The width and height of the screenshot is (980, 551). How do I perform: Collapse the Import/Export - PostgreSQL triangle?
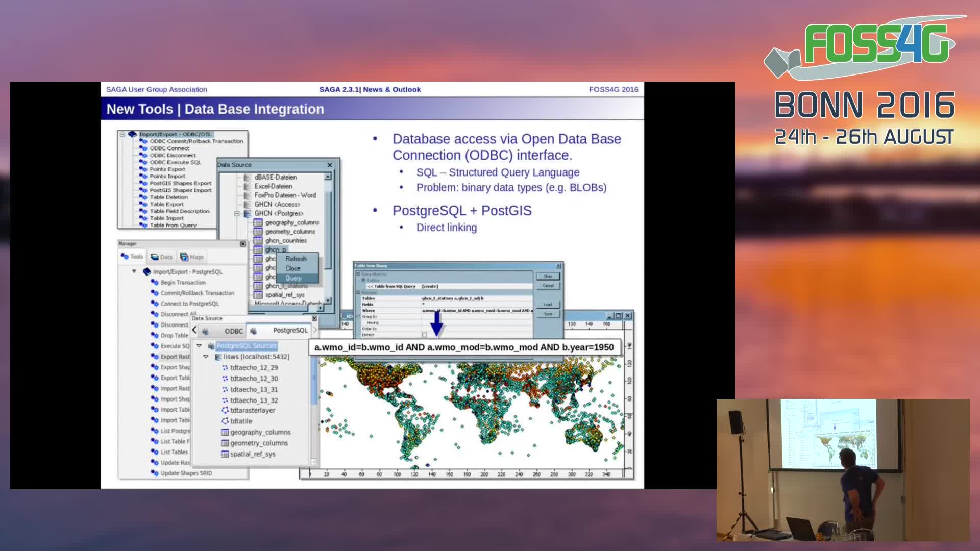(134, 271)
